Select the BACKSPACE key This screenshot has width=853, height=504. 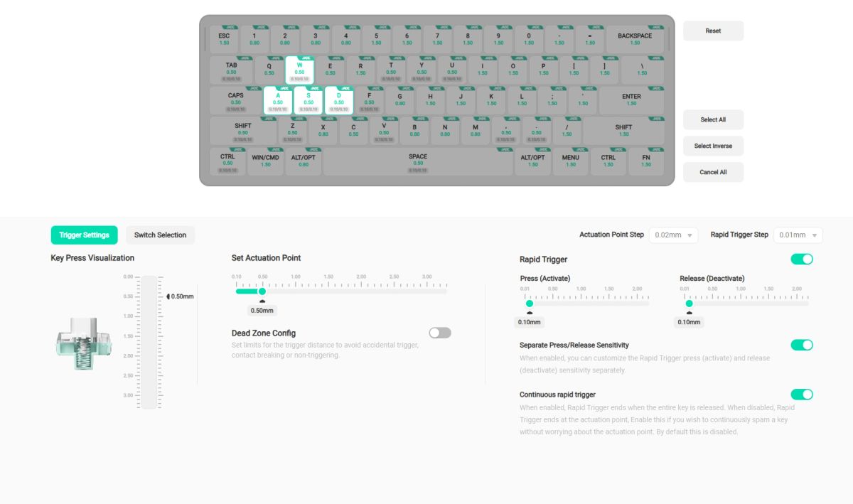click(635, 39)
